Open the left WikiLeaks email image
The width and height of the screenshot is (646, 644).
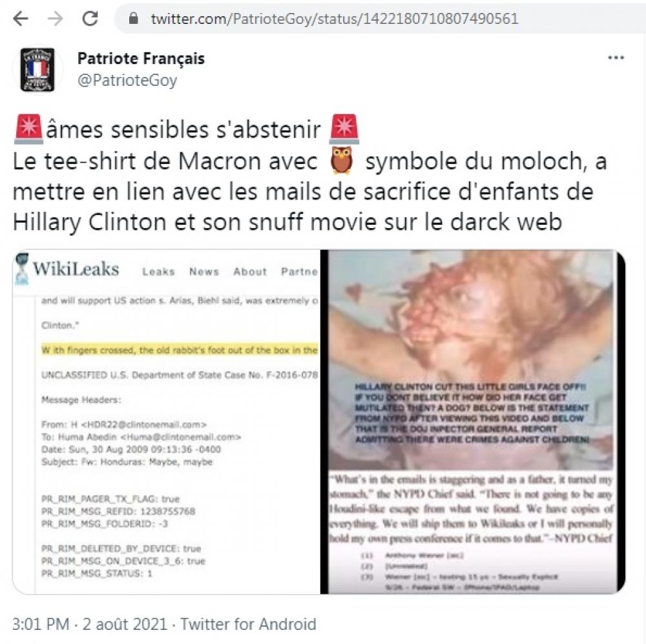tap(167, 422)
